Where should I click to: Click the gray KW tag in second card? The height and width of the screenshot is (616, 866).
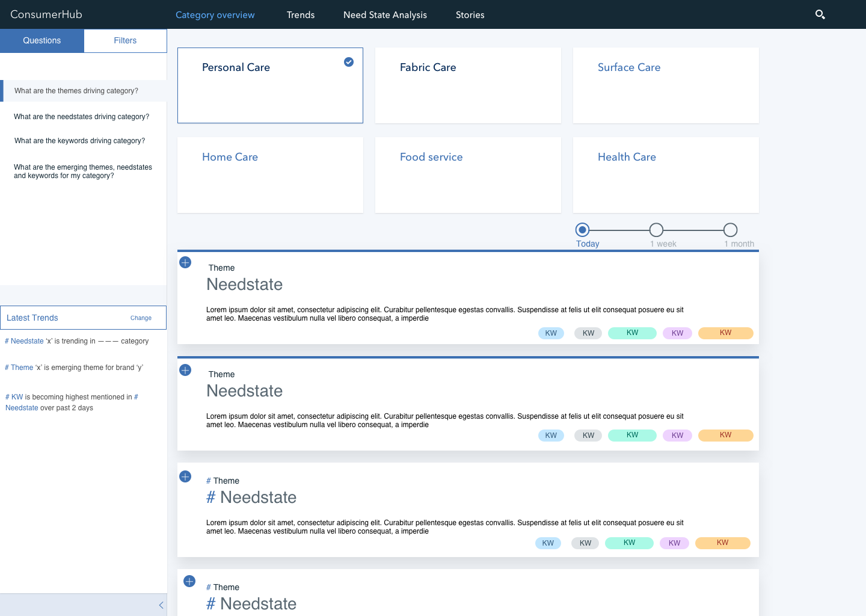588,436
